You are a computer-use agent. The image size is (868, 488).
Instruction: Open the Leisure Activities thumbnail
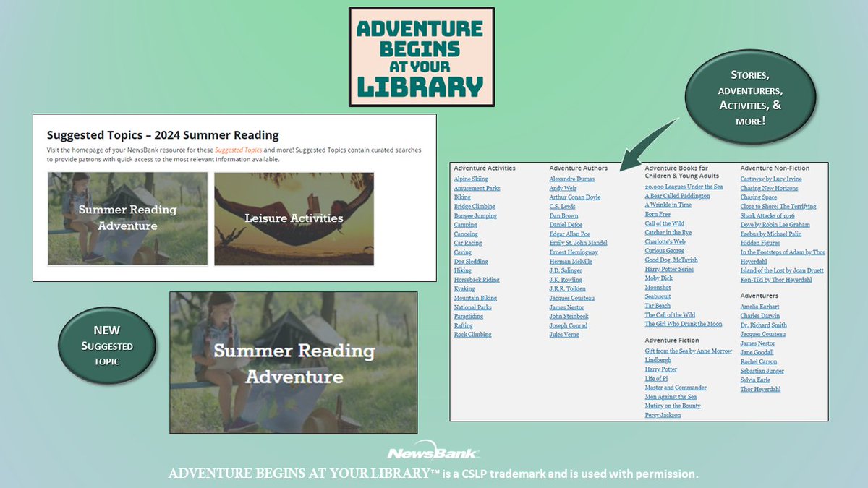tap(292, 218)
